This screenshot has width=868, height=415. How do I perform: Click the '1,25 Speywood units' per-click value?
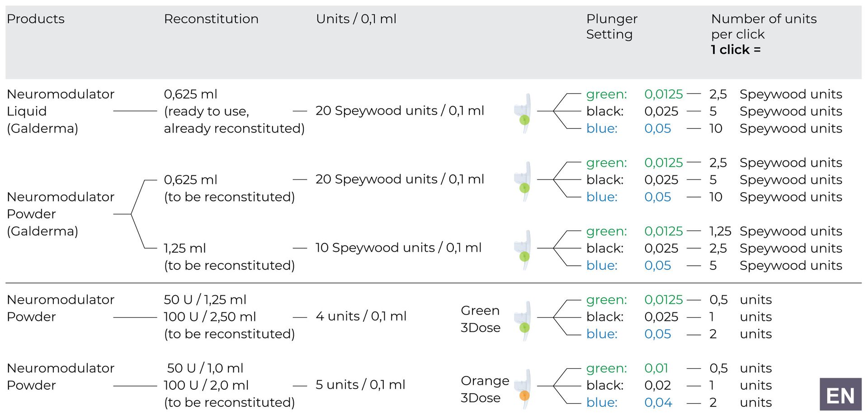pyautogui.click(x=775, y=231)
